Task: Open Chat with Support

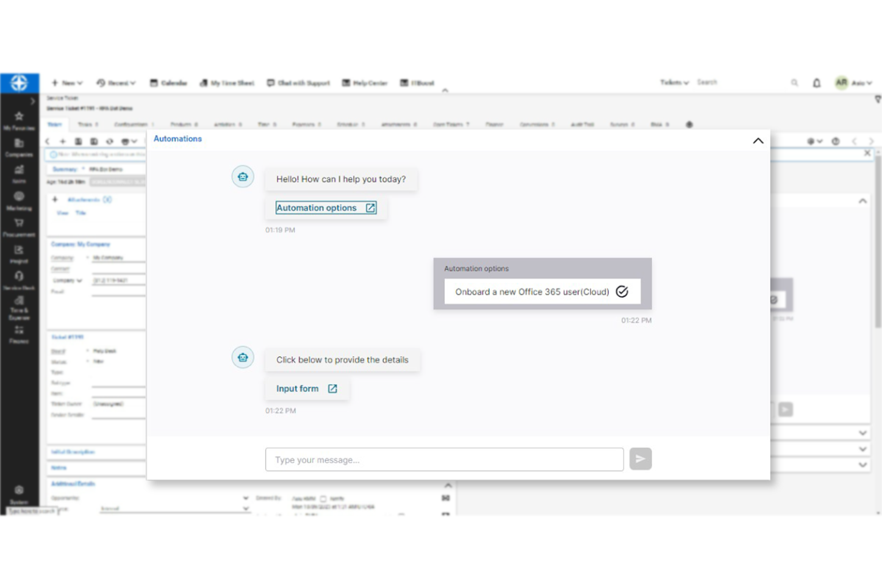Action: [x=298, y=83]
